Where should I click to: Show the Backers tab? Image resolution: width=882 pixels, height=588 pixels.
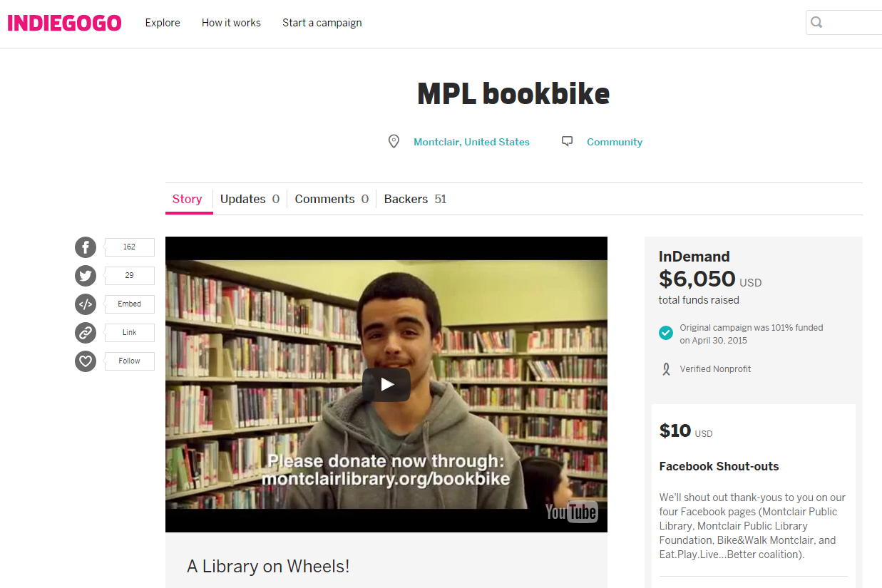[x=415, y=199]
